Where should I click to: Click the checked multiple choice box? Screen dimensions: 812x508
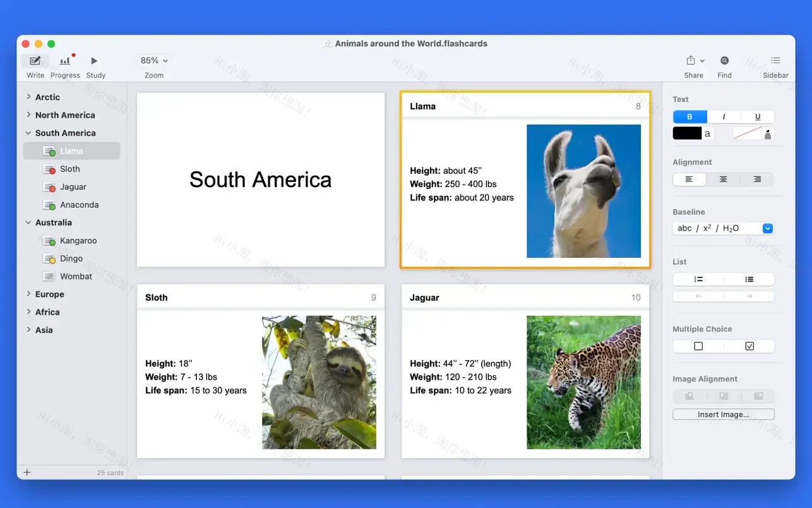749,346
